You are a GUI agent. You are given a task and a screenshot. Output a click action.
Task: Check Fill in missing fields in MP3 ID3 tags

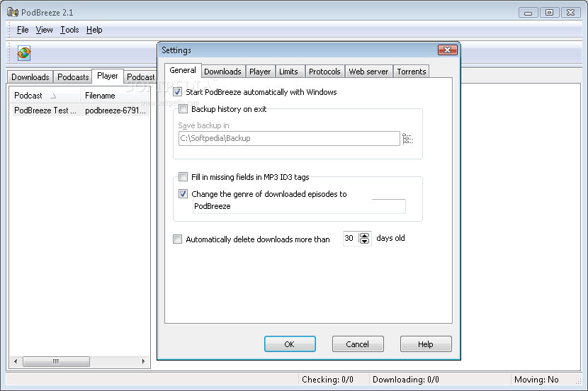click(x=183, y=177)
